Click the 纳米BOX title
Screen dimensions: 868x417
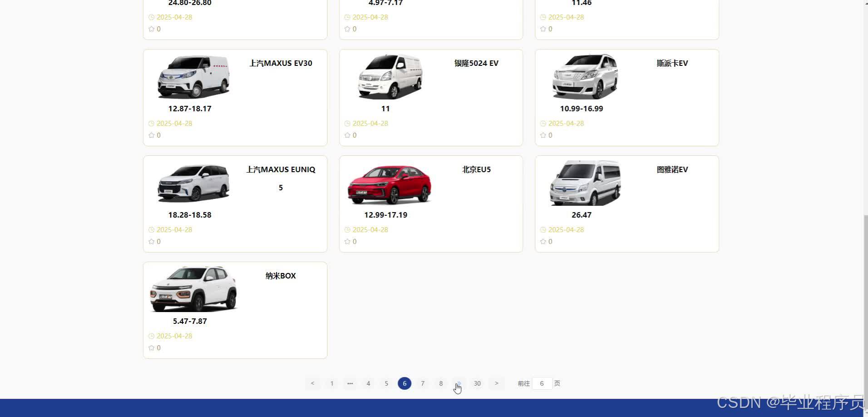coord(281,276)
